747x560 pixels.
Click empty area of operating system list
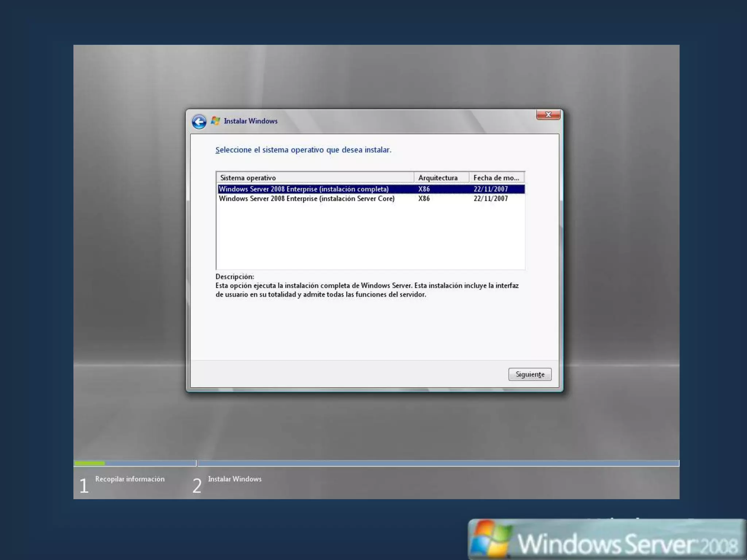[370, 237]
